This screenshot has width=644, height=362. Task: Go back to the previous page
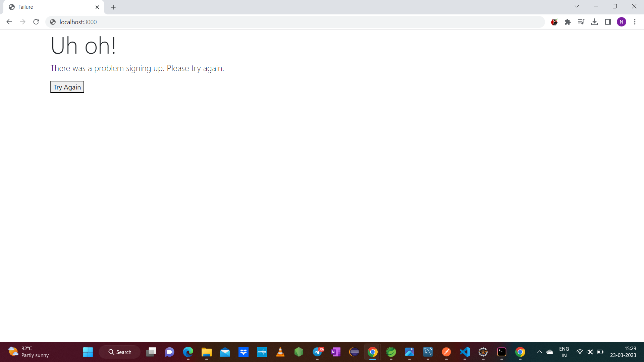9,22
